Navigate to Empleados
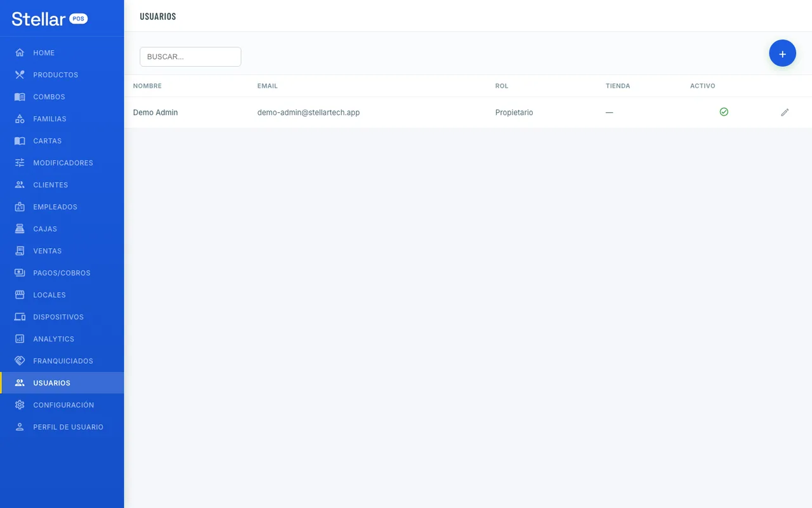 (x=62, y=207)
